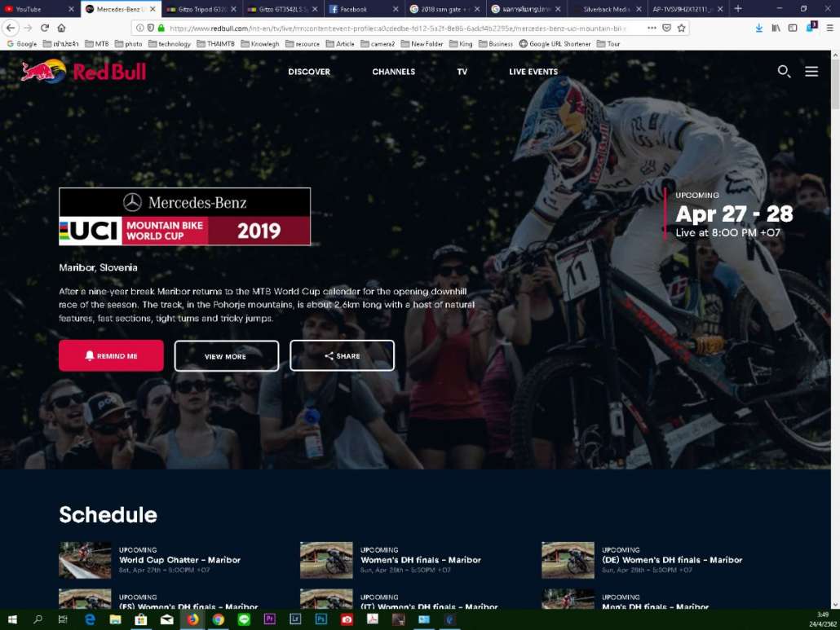Viewport: 840px width, 630px height.
Task: Open World Cup Chatter - Maribor event
Action: pyautogui.click(x=179, y=560)
